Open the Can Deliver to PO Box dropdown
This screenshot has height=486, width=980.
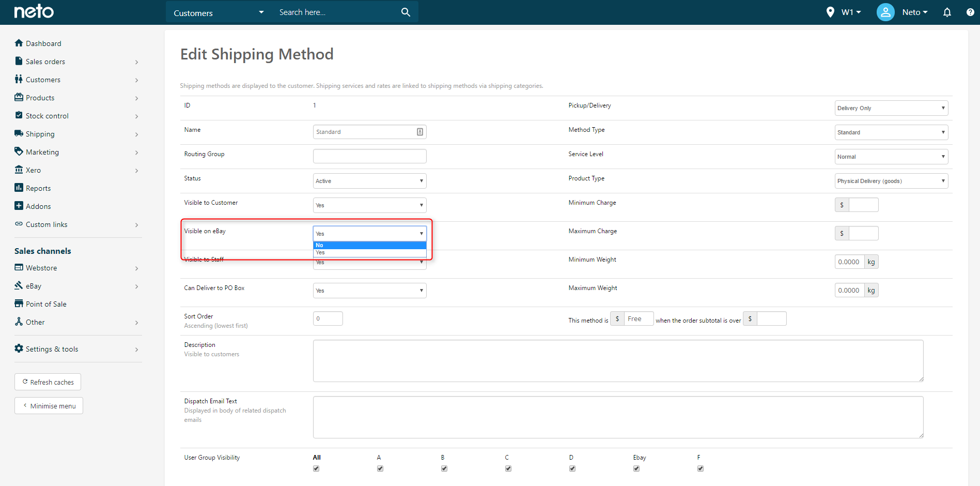[369, 291]
